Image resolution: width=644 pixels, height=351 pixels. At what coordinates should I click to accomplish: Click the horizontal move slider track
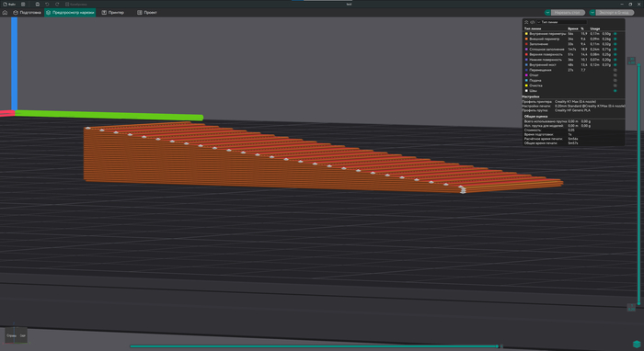315,346
